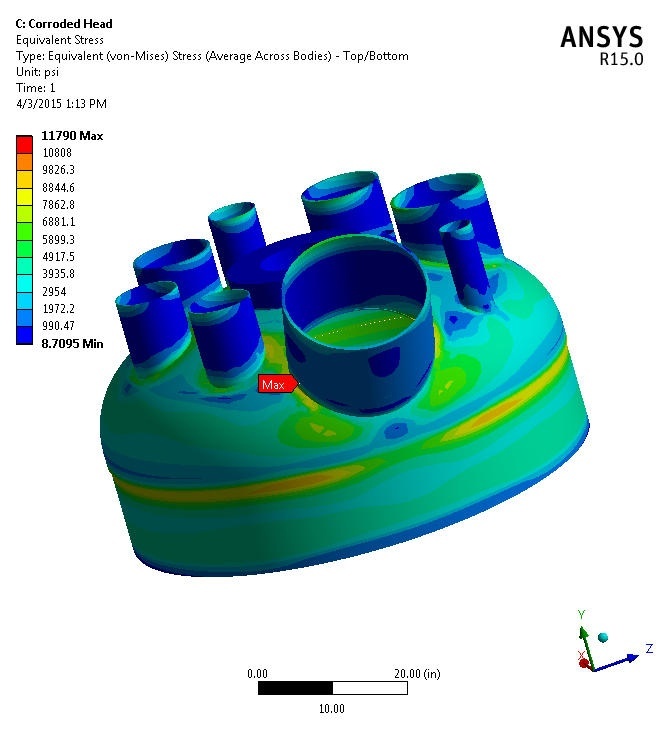Click the 'Equivalent Stress' result label
The image size is (667, 735).
point(62,40)
